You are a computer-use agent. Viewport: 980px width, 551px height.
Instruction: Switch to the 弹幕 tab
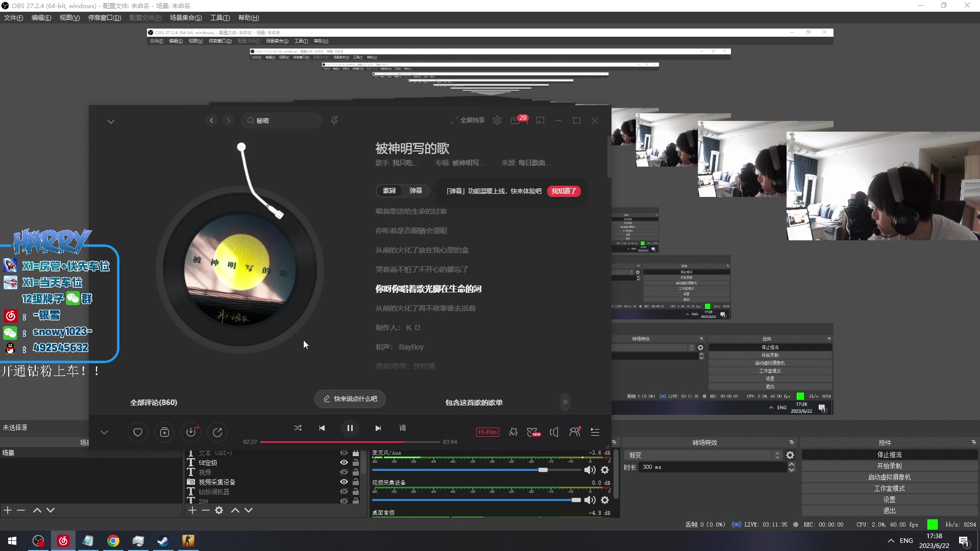pos(416,191)
